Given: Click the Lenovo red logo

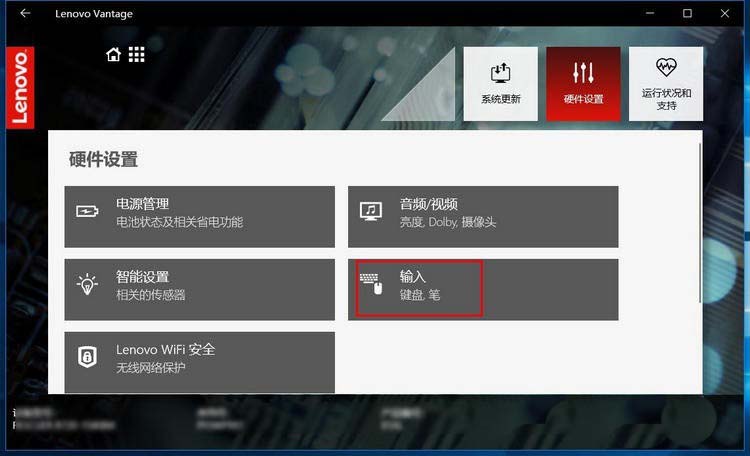Looking at the screenshot, I should (20, 88).
